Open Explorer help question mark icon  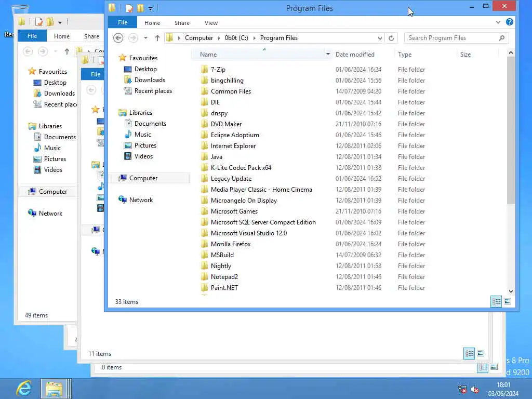(509, 22)
